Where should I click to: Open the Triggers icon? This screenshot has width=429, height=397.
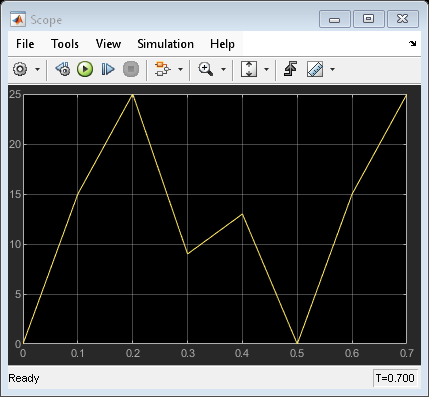click(x=290, y=69)
